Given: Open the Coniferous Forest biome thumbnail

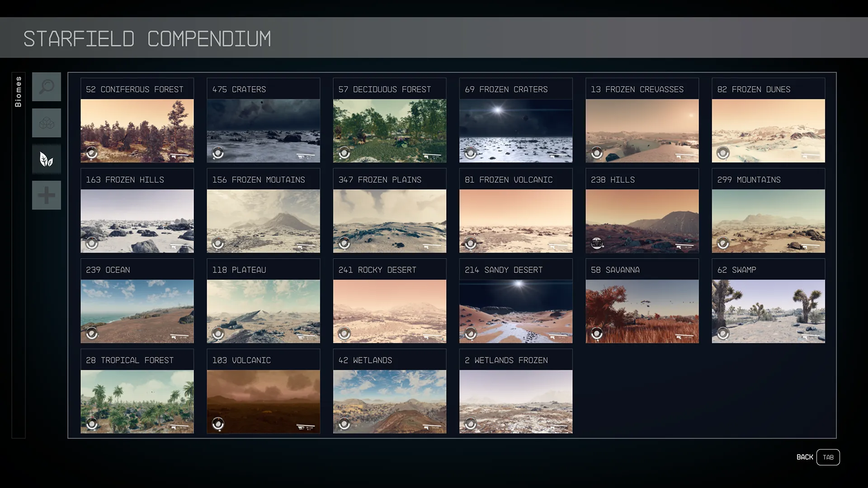Looking at the screenshot, I should [x=137, y=131].
